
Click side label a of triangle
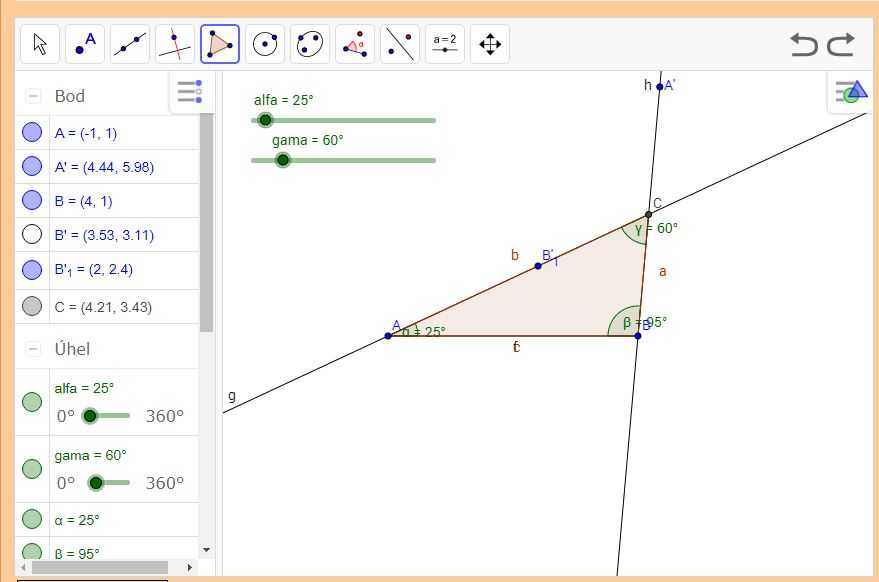[663, 272]
